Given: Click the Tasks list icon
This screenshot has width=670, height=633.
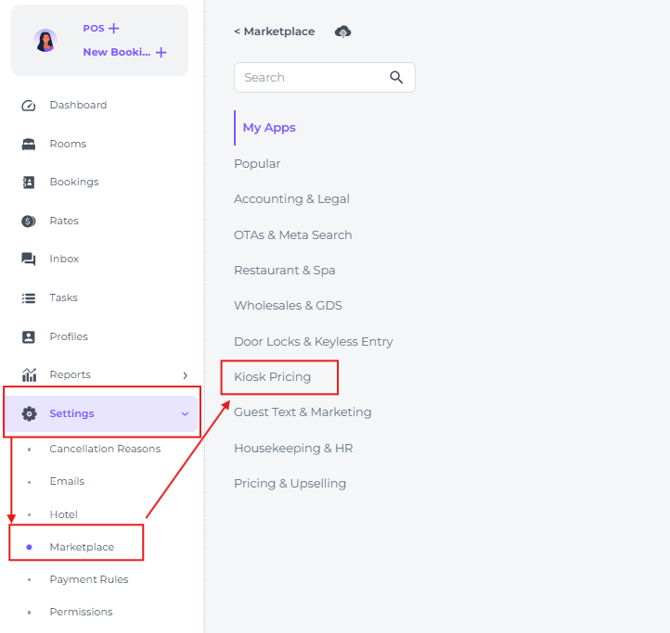Looking at the screenshot, I should pyautogui.click(x=29, y=298).
